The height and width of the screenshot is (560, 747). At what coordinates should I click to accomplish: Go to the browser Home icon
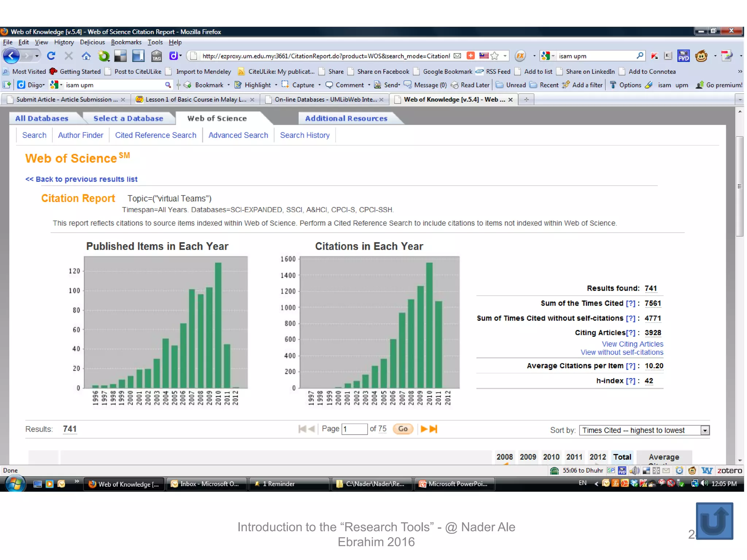pyautogui.click(x=86, y=56)
